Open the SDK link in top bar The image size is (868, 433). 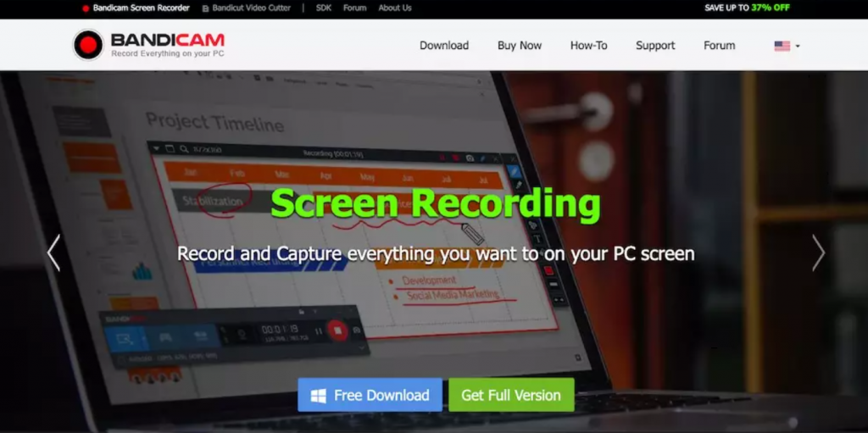coord(324,8)
